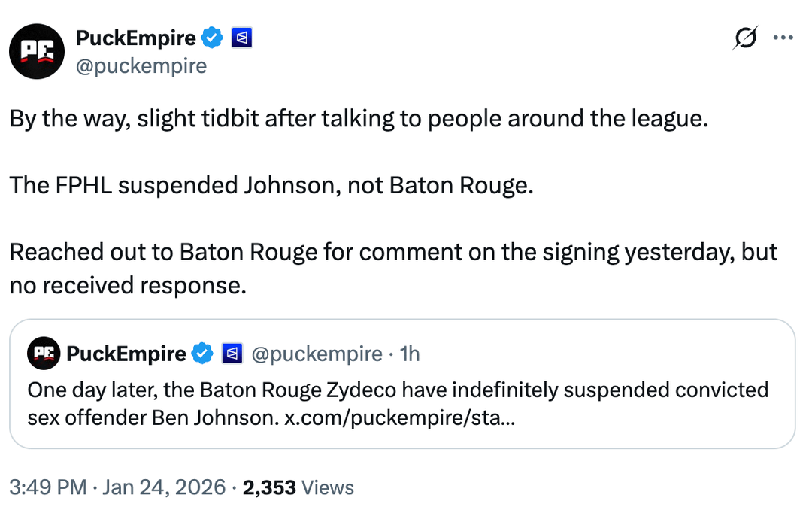Click the 1h timestamp in quoted tweet

(x=410, y=354)
